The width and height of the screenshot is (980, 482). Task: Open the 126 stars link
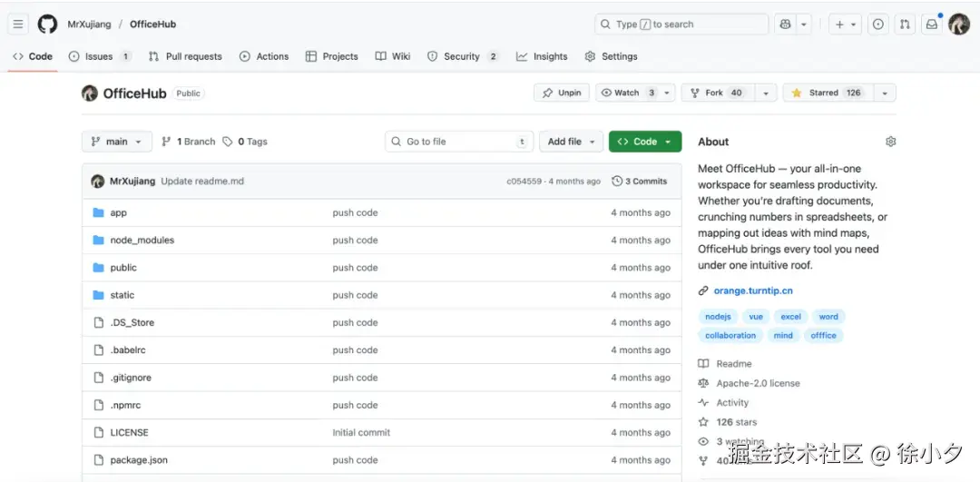[736, 422]
